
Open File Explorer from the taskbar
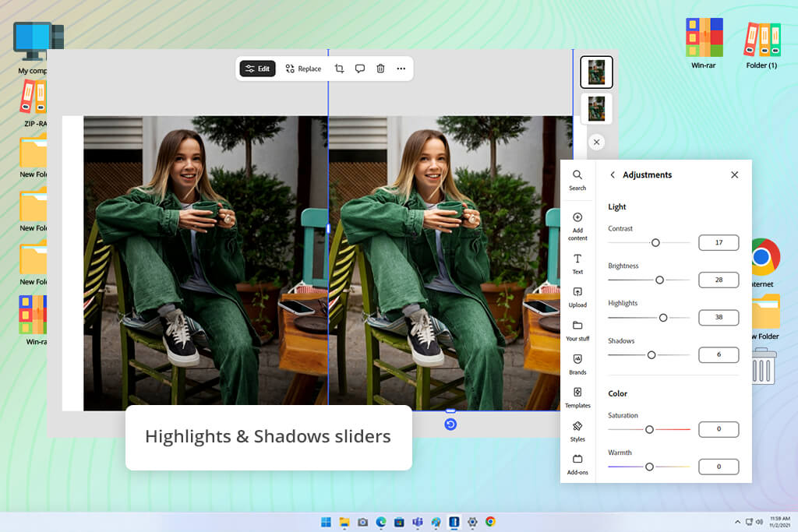344,522
